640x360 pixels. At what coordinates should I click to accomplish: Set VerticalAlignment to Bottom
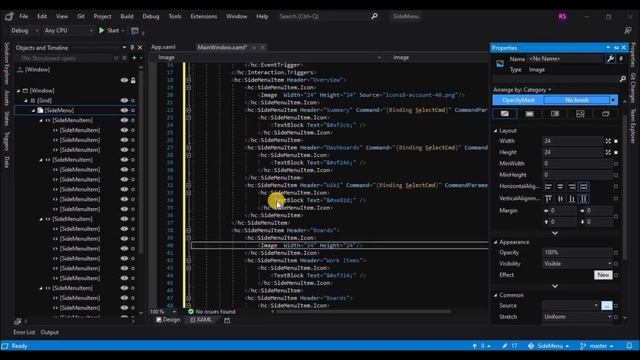tap(572, 199)
